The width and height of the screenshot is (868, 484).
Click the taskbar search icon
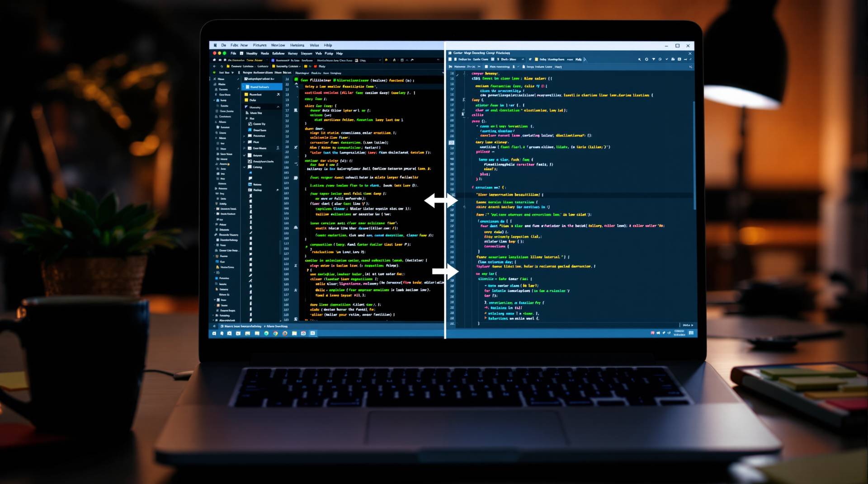222,334
